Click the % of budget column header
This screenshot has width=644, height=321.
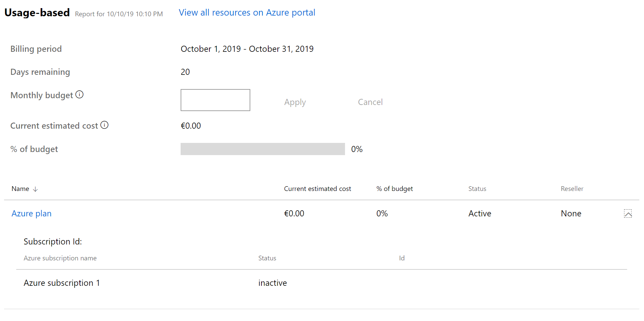pyautogui.click(x=394, y=189)
